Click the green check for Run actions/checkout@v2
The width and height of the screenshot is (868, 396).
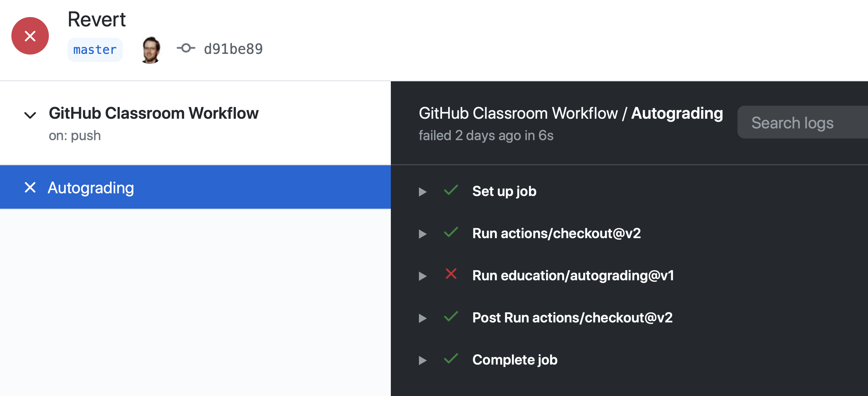point(451,232)
